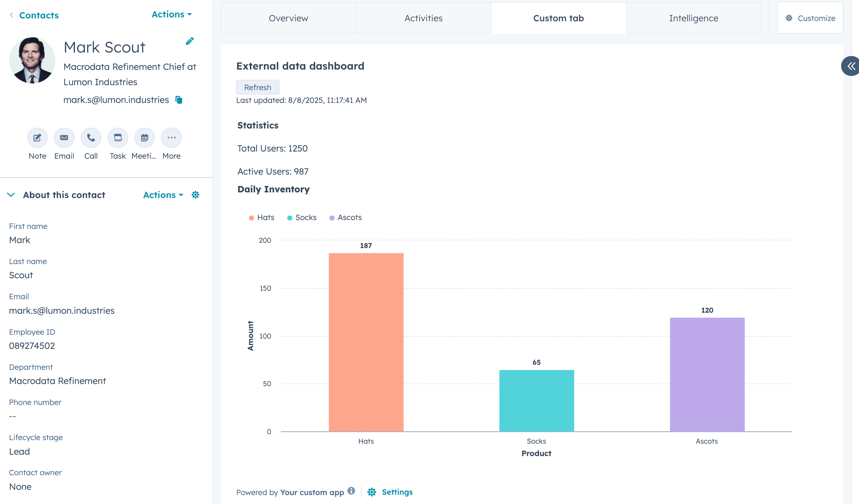Create a Task via its icon

117,138
